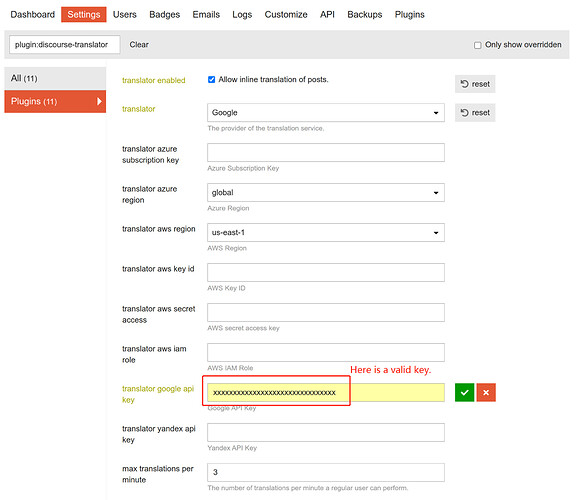579x500 pixels.
Task: Edit the highlighted Google API key field
Action: [x=326, y=392]
